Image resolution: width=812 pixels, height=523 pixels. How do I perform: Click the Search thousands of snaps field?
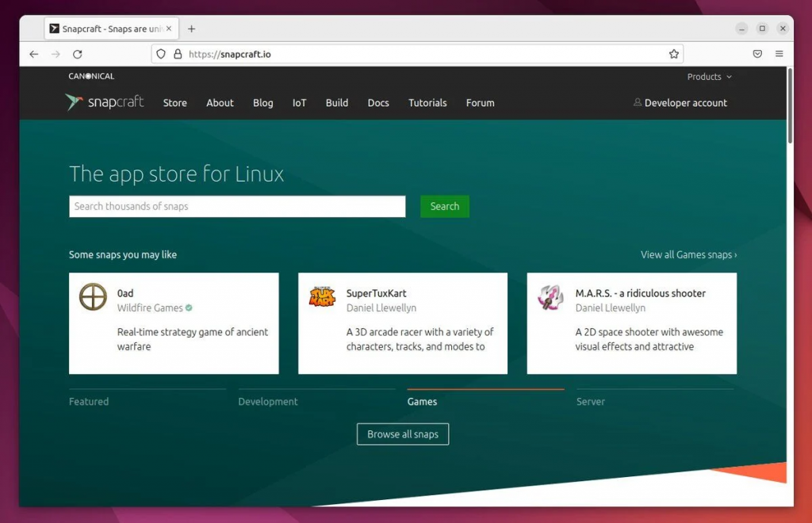pos(237,206)
